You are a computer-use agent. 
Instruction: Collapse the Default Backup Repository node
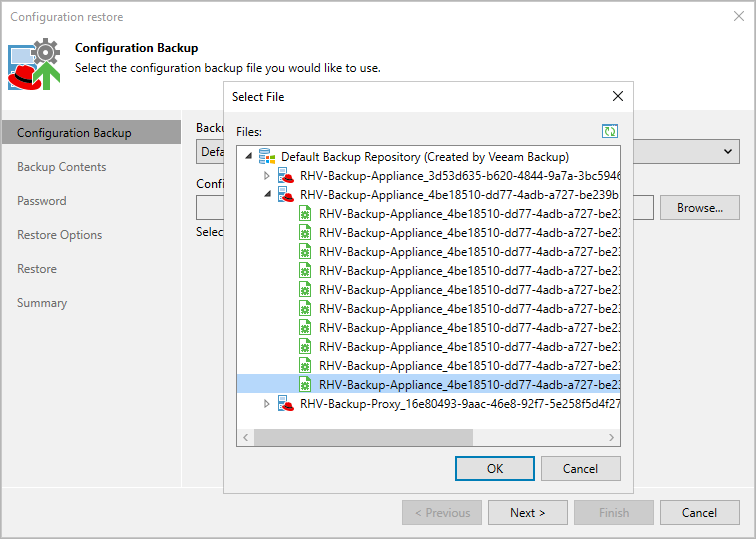coord(249,156)
